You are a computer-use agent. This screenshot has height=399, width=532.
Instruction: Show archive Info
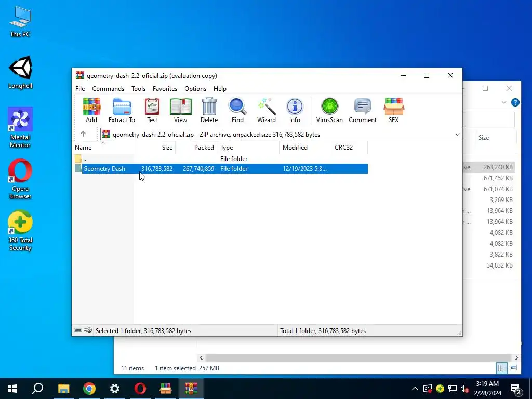click(x=295, y=110)
